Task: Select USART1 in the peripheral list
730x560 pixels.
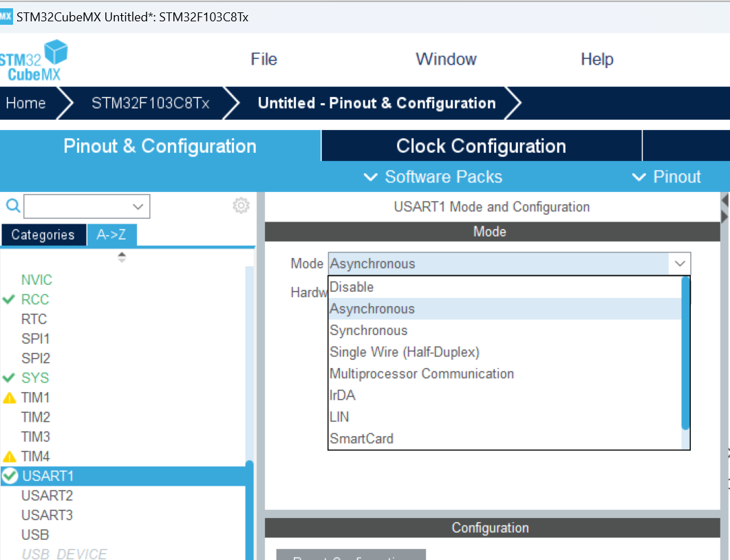Action: (x=123, y=476)
